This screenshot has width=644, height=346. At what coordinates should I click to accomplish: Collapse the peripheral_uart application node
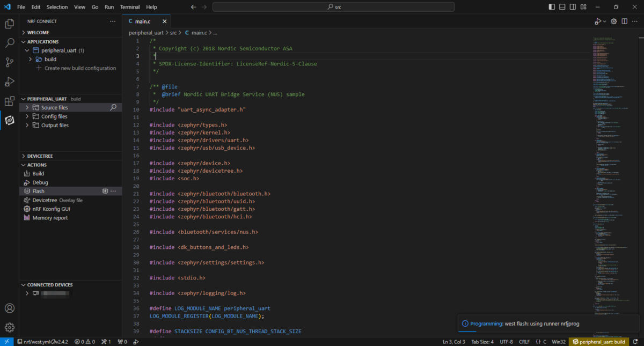click(x=27, y=50)
